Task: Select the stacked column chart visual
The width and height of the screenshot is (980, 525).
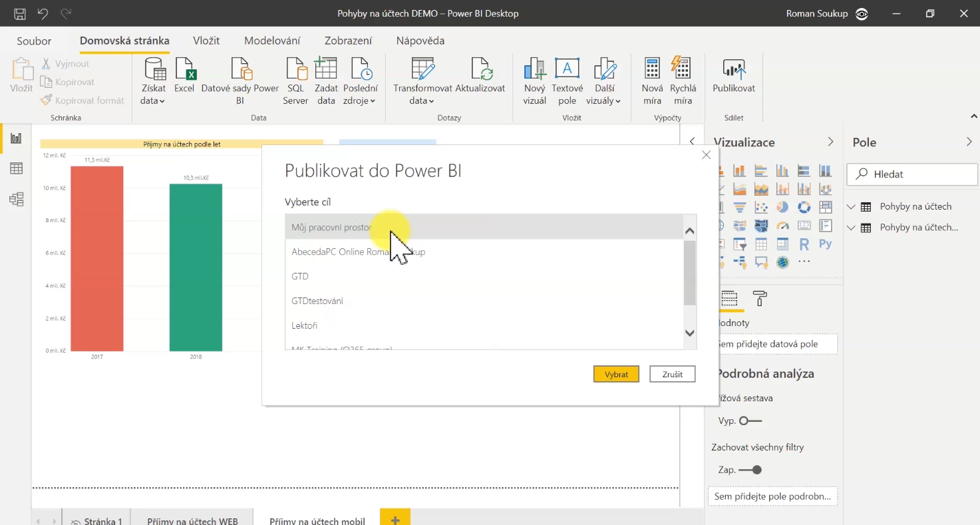Action: pos(740,170)
